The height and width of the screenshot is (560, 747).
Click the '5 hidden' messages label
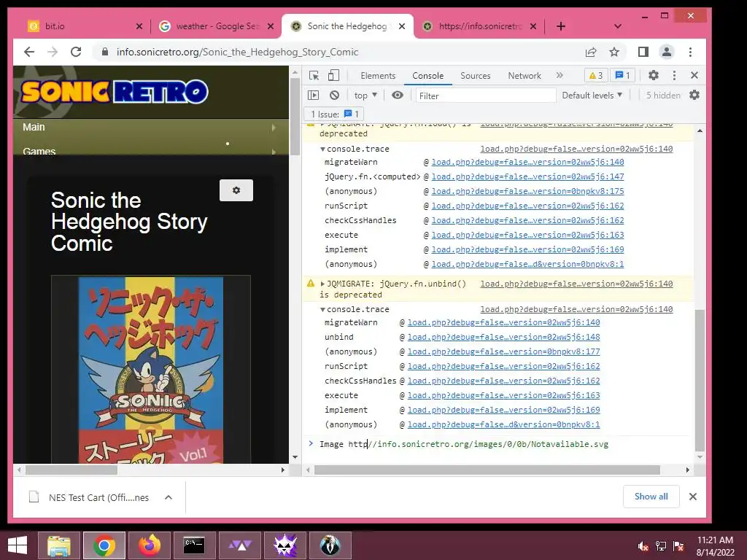663,96
